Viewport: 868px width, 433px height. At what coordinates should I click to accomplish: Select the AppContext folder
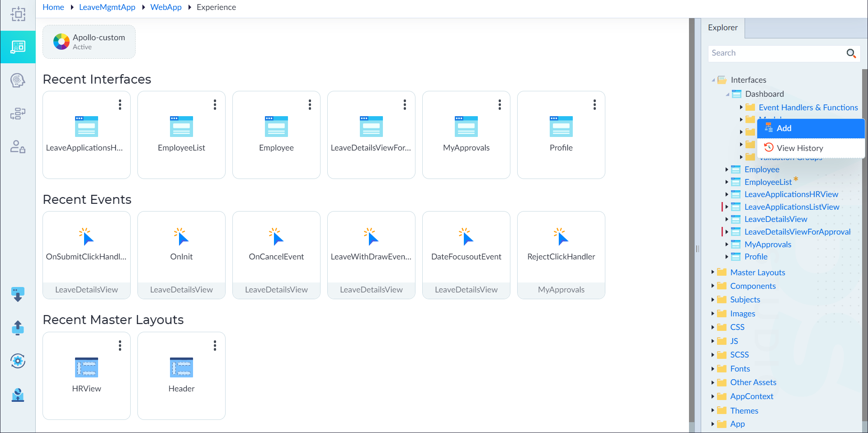751,396
